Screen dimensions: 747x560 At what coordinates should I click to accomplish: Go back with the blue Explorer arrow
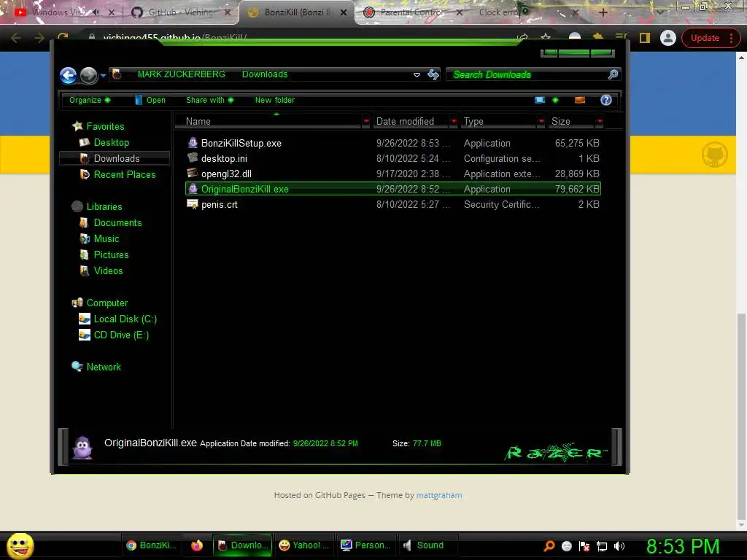(68, 75)
